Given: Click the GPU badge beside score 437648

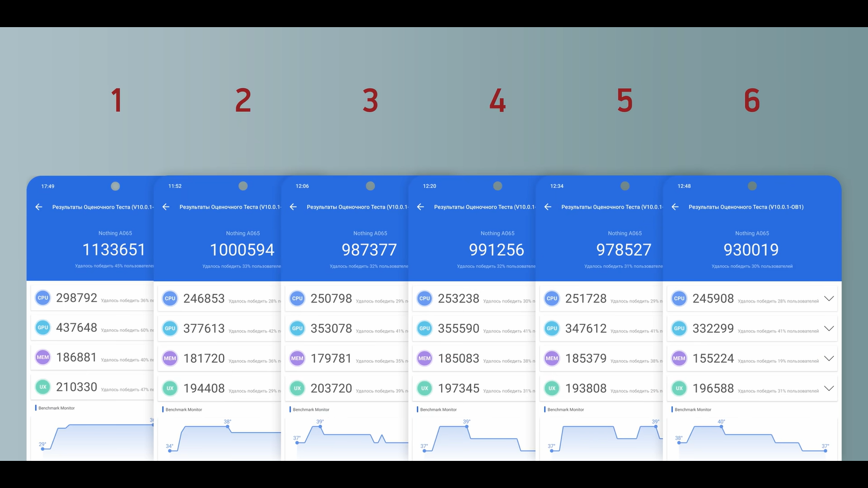Looking at the screenshot, I should (x=43, y=328).
